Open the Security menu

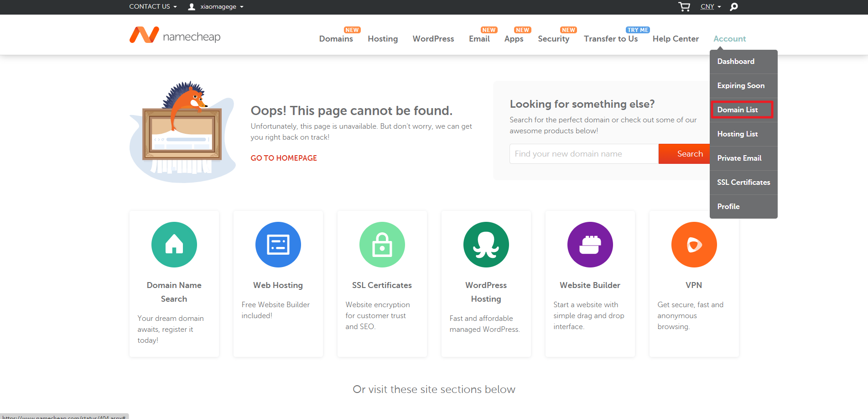point(553,39)
